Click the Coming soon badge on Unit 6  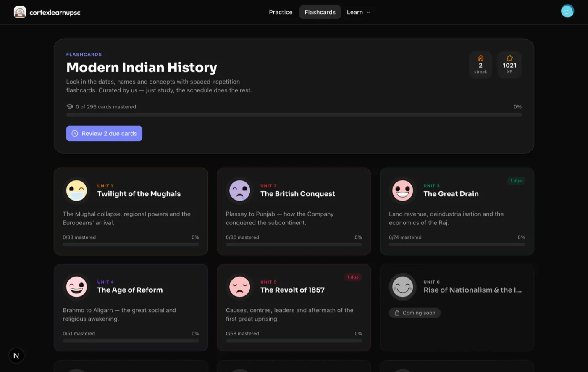415,313
